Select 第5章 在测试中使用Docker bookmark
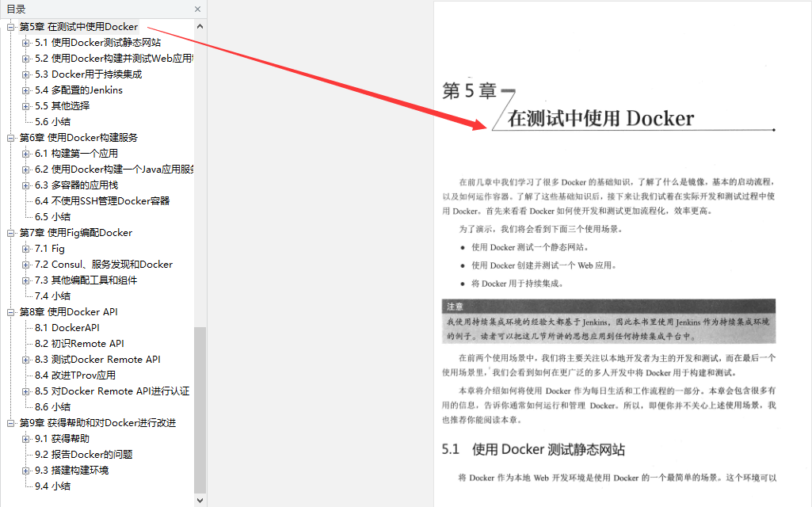The image size is (812, 507). (x=78, y=27)
